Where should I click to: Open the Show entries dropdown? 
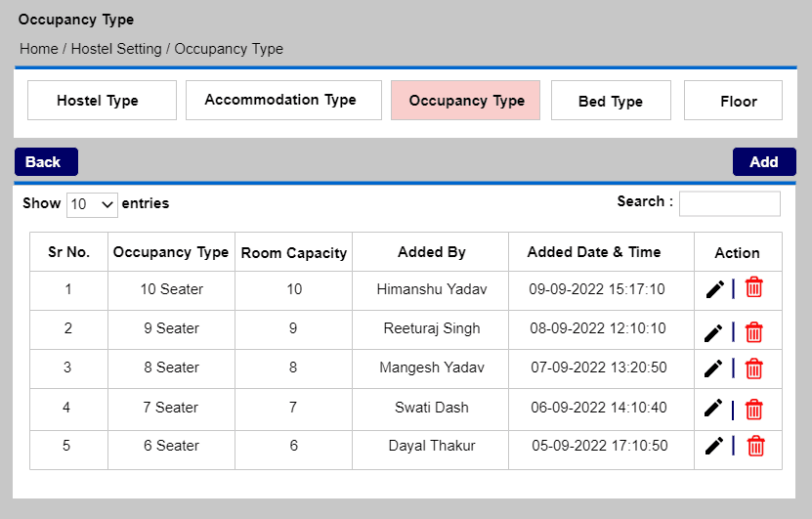coord(92,204)
